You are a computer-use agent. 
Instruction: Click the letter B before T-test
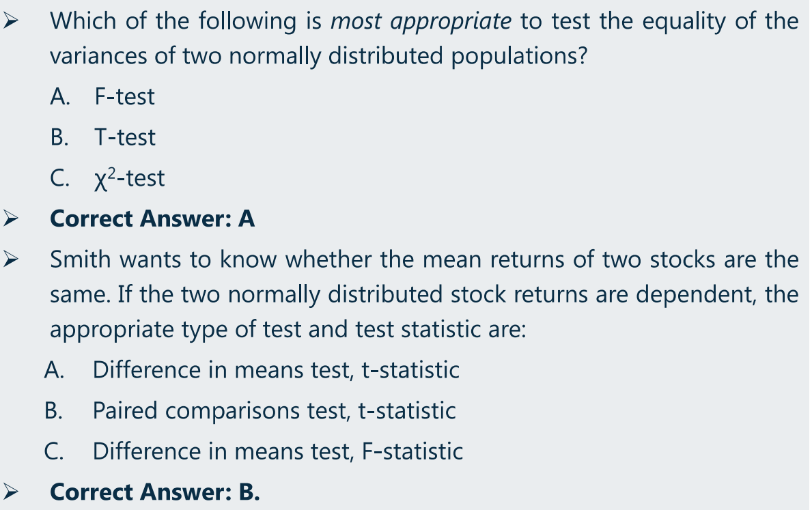click(x=59, y=138)
